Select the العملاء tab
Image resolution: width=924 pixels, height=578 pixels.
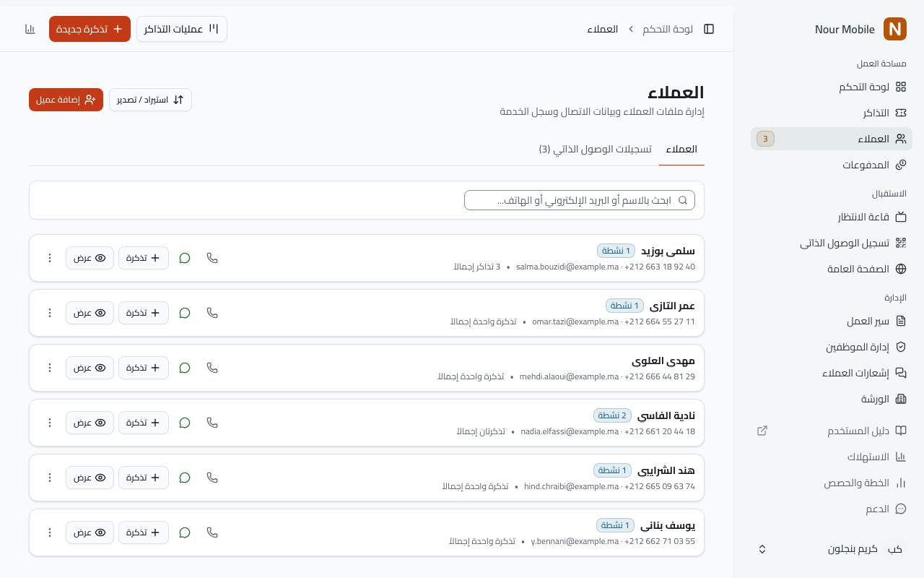tap(681, 150)
